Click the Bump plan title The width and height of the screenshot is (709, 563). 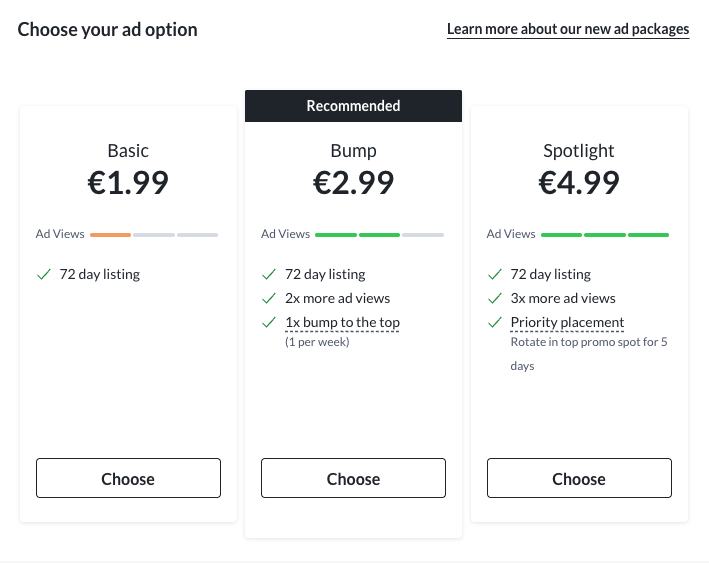353,151
